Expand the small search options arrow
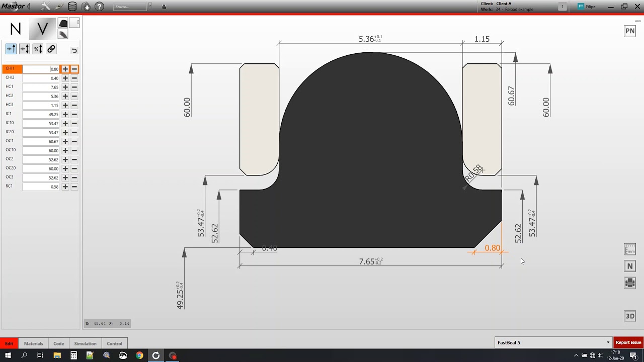 (150, 6)
